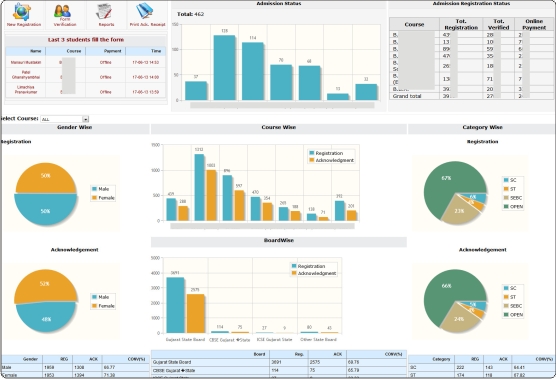Click the Online Payment column header
The height and width of the screenshot is (379, 556).
pyautogui.click(x=534, y=24)
